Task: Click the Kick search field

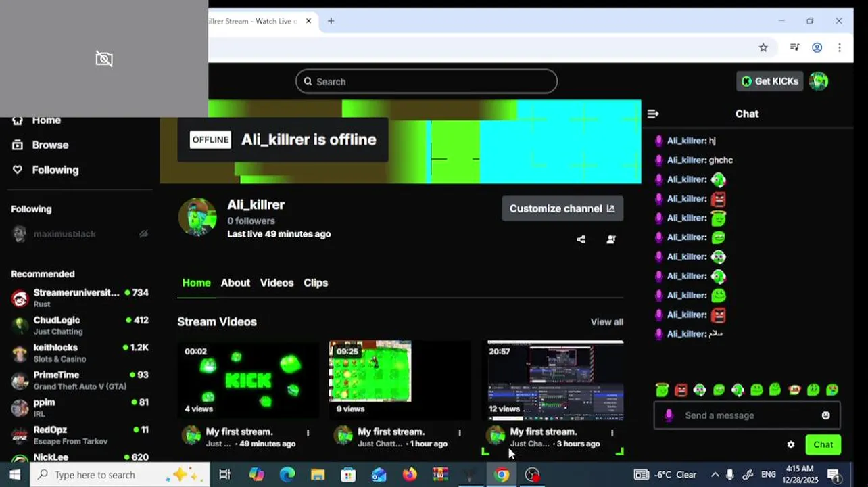Action: (x=427, y=81)
